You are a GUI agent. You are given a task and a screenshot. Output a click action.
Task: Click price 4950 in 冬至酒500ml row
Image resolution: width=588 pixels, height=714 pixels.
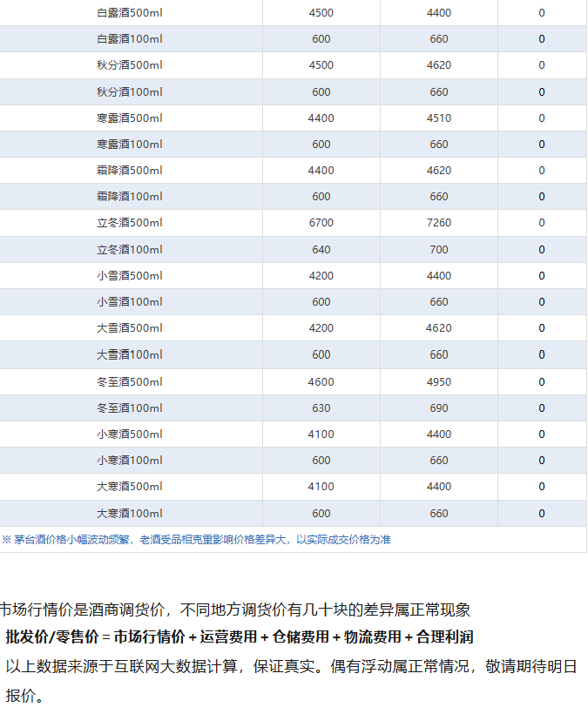439,381
